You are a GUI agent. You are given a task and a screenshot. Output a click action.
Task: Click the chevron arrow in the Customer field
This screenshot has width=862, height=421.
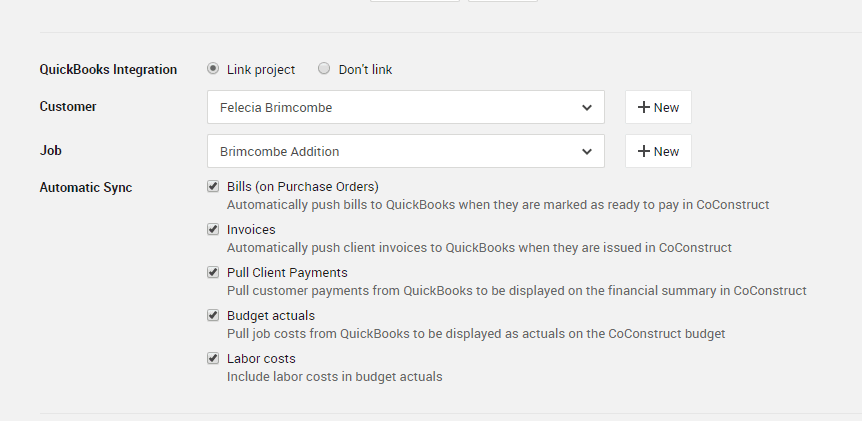click(586, 107)
